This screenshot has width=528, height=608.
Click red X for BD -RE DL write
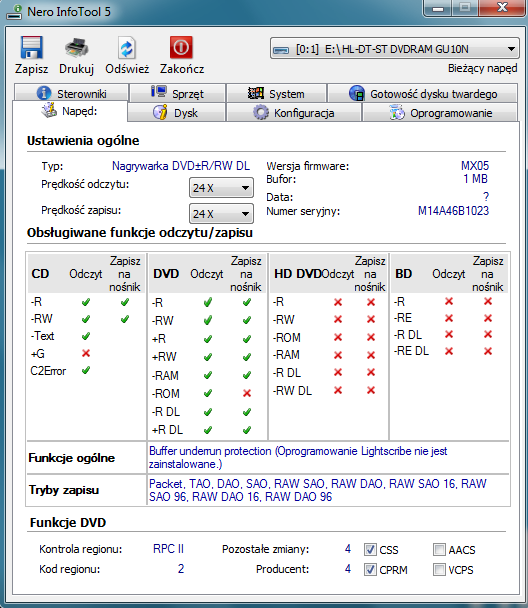click(x=488, y=351)
